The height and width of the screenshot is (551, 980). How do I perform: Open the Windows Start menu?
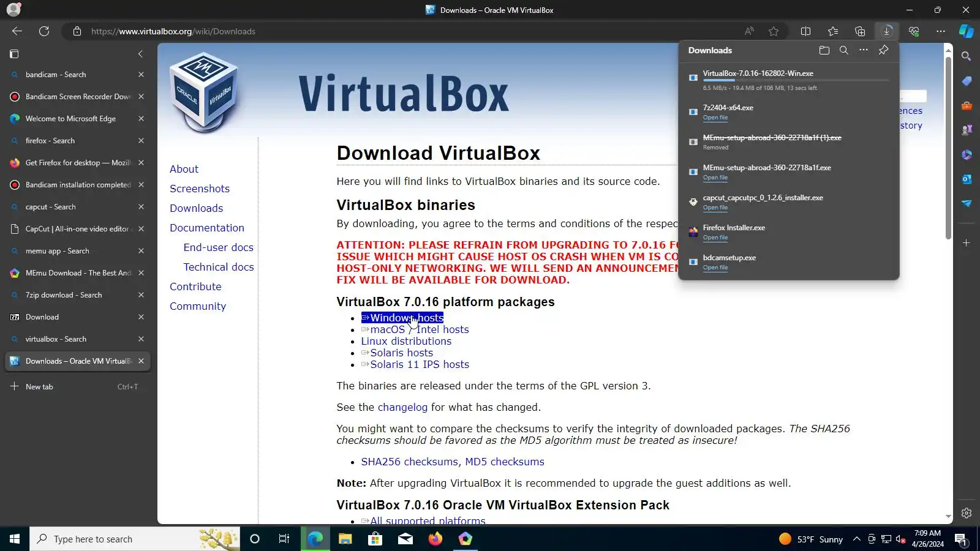coord(15,539)
